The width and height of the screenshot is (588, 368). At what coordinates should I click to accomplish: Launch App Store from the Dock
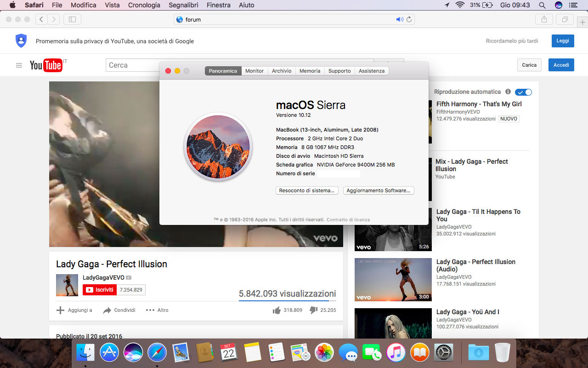109,353
